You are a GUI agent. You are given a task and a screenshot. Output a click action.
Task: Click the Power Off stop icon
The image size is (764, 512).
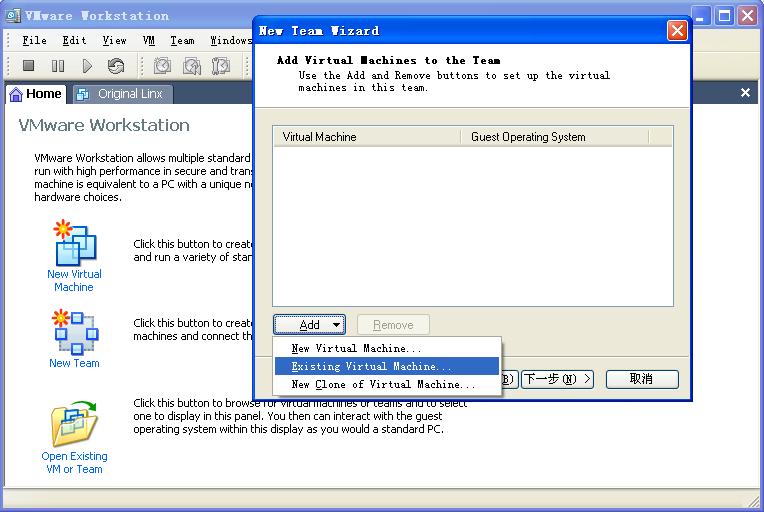(x=29, y=66)
